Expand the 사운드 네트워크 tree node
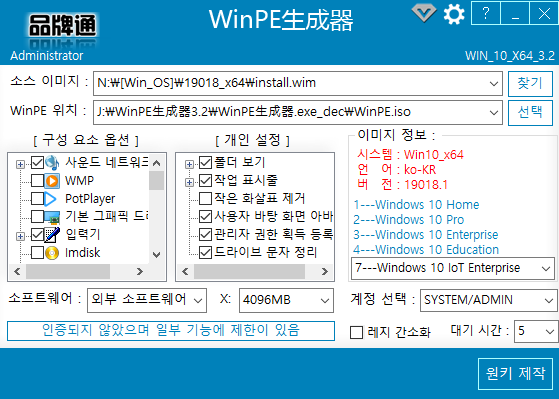559x399 pixels. tap(20, 164)
